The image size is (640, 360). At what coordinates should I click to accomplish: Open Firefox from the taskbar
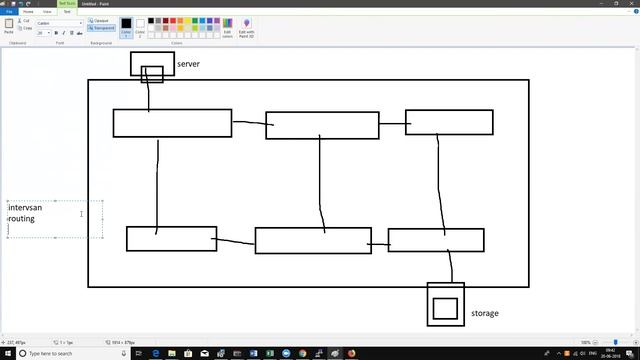[351, 353]
